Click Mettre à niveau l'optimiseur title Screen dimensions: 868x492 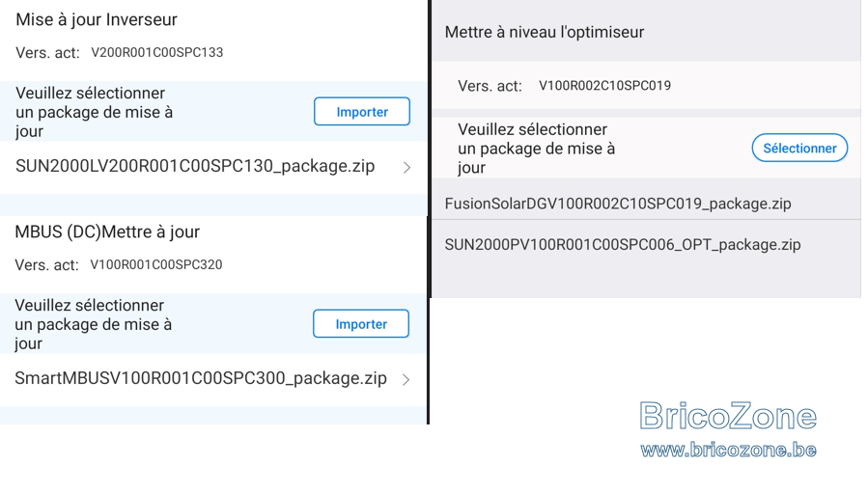545,32
